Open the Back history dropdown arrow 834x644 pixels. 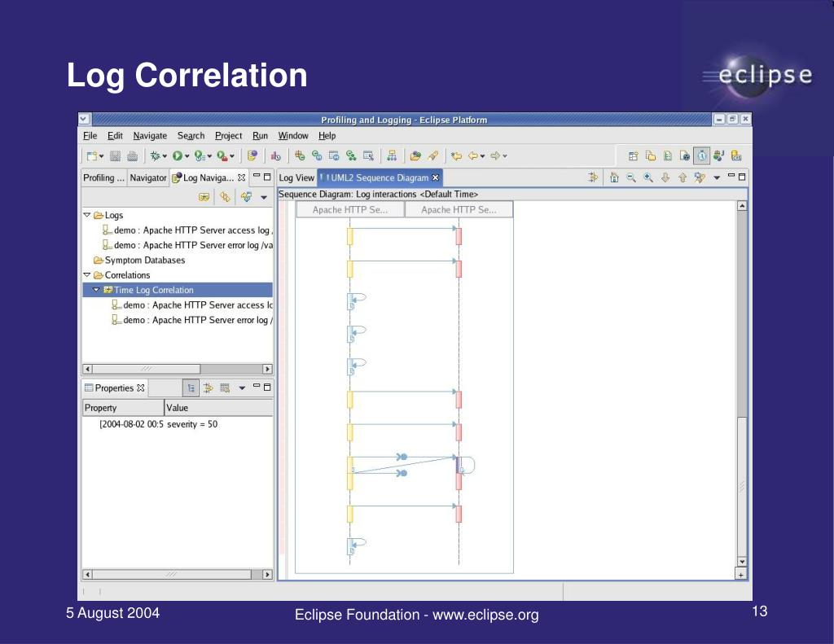point(482,156)
